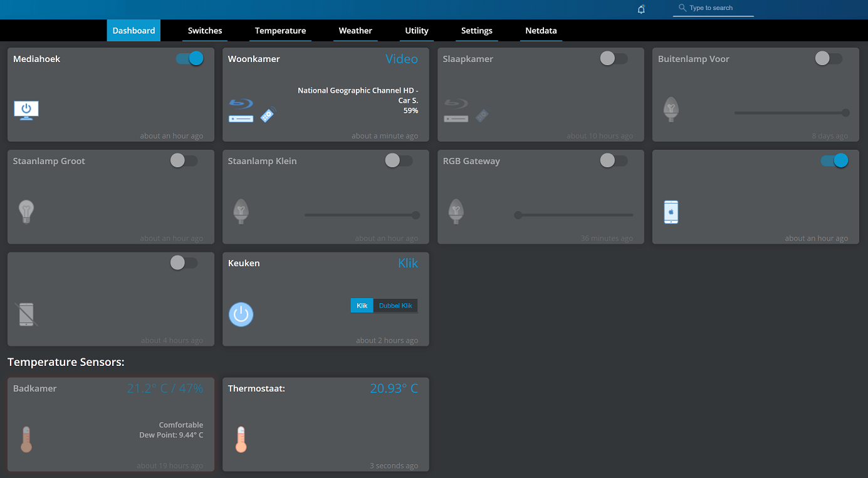Click the Buitenlamp Voor dimmer slider
This screenshot has height=478, width=868.
792,113
